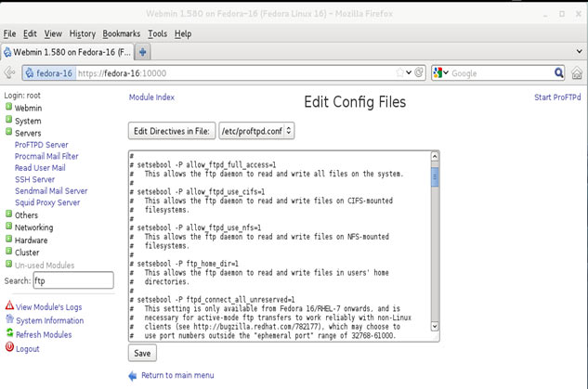Click the View Module's Logs link

coord(48,307)
